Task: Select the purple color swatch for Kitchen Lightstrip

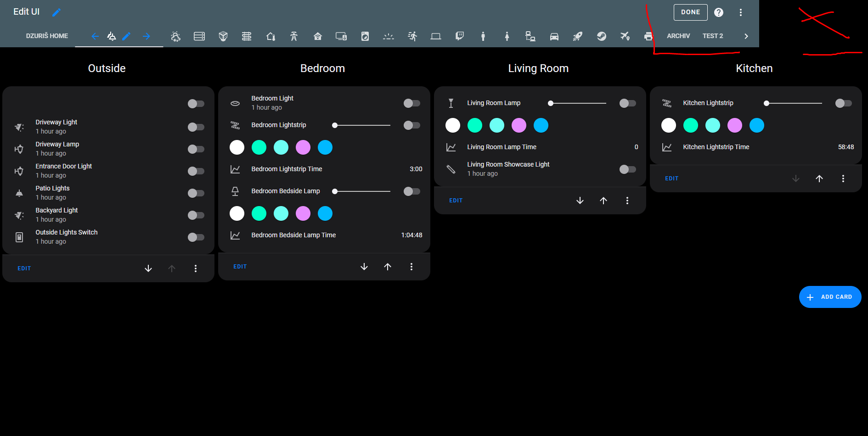Action: click(x=735, y=125)
